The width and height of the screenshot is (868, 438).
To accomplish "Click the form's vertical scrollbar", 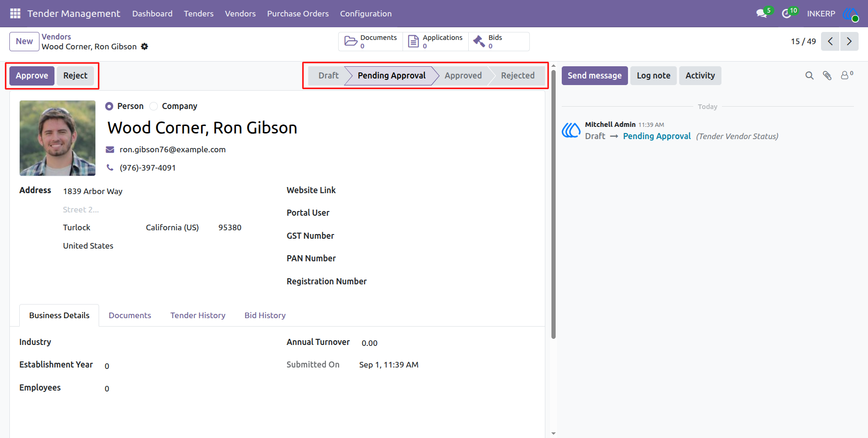I will pyautogui.click(x=553, y=204).
